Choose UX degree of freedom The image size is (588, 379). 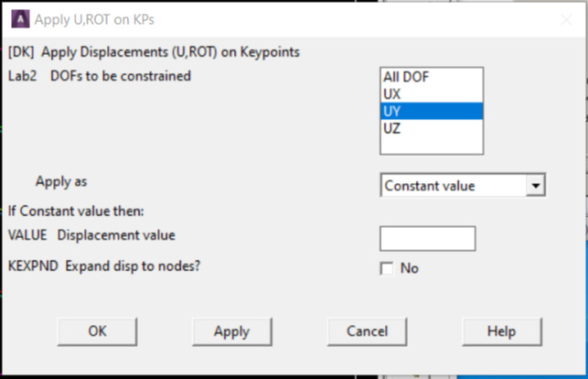(392, 94)
